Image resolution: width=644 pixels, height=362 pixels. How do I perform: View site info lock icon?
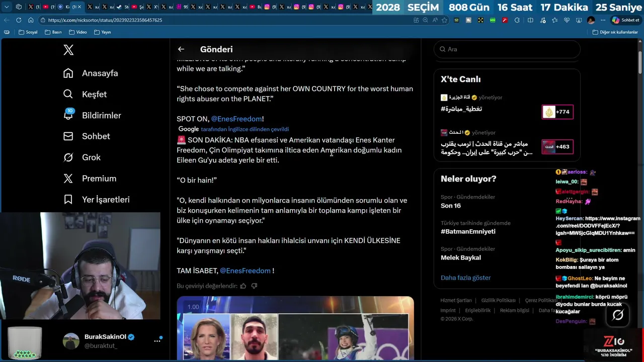(43, 20)
